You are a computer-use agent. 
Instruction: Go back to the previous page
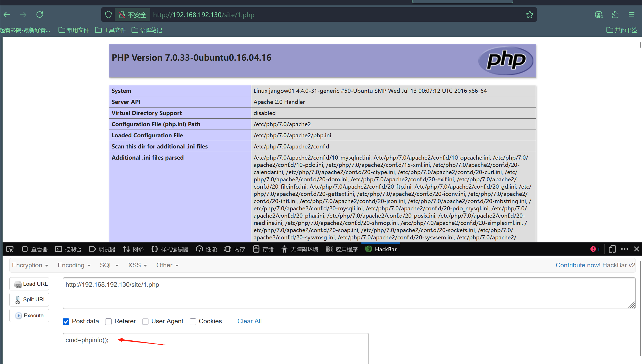click(7, 15)
